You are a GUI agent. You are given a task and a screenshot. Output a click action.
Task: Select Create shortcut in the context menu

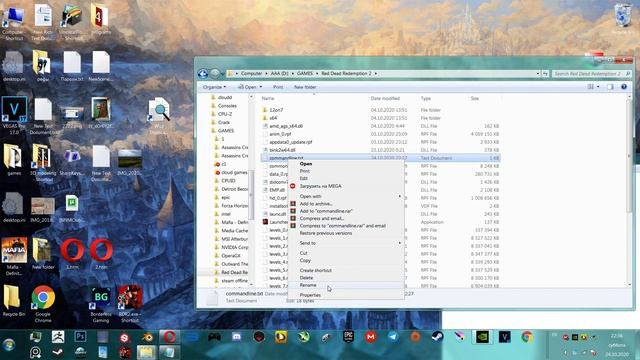point(315,270)
